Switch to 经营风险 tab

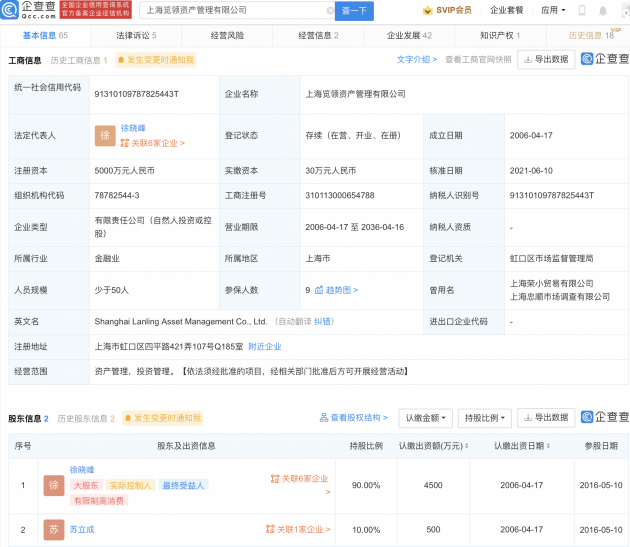[227, 35]
